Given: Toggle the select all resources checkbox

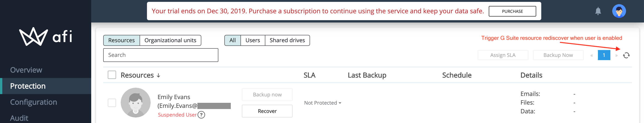Looking at the screenshot, I should tap(112, 75).
